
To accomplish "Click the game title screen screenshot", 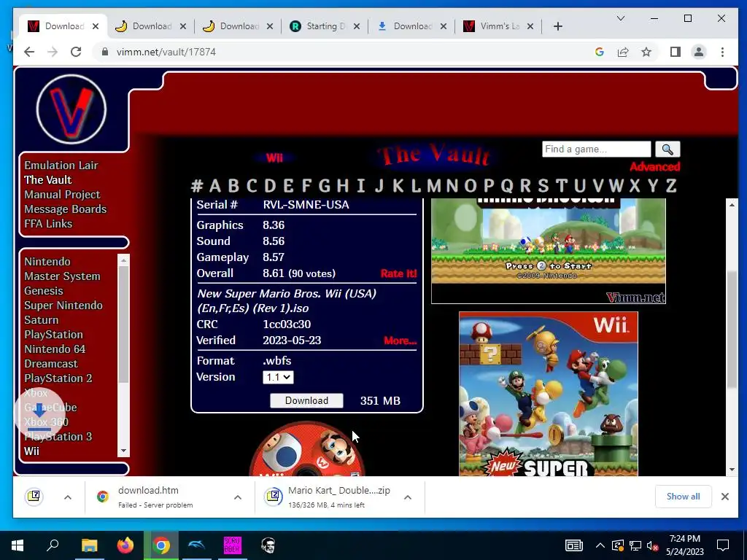I will (549, 251).
